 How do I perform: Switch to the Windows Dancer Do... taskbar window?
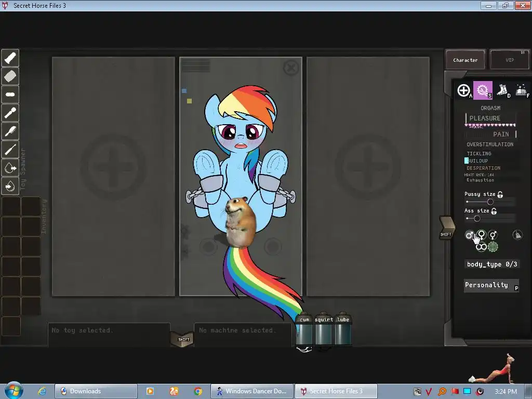[252, 391]
